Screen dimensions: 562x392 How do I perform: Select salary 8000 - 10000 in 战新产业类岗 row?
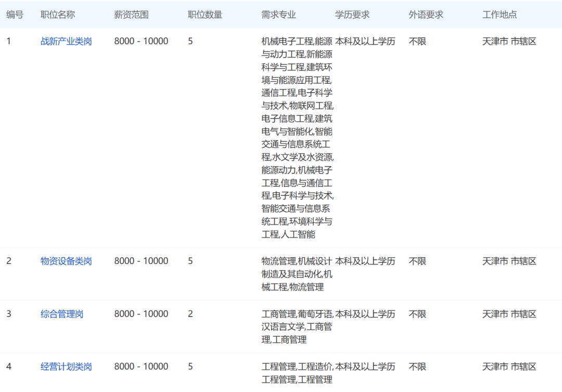click(141, 41)
